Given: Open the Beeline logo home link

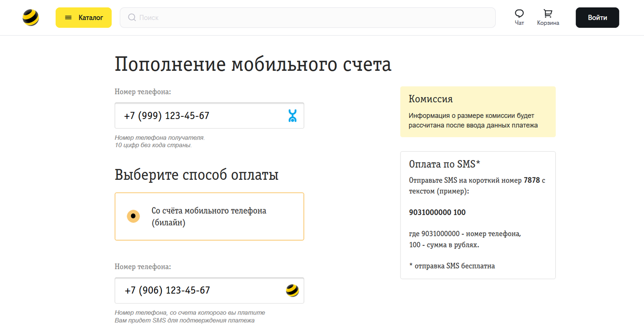Looking at the screenshot, I should click(x=30, y=18).
